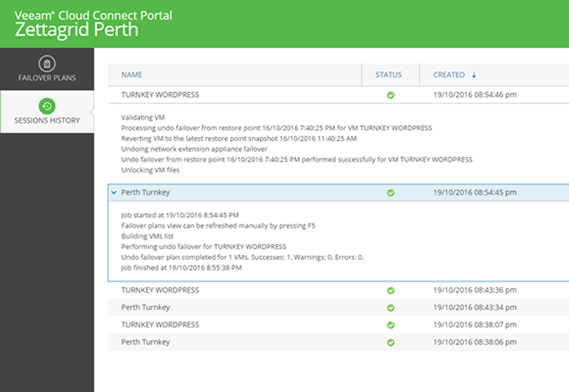This screenshot has width=569, height=392.
Task: Select TURNKEY WORDPRESS session from 08:43:36 pm
Action: tap(160, 290)
